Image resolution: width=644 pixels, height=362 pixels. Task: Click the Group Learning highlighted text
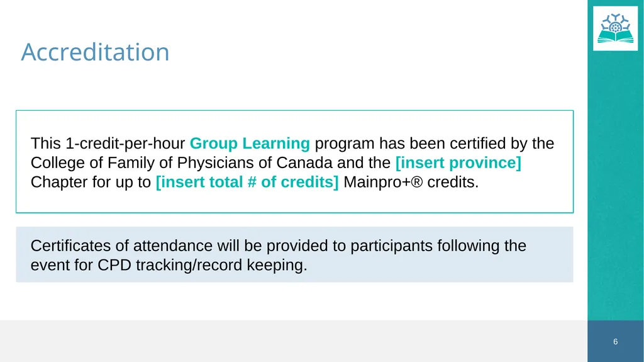pos(250,143)
